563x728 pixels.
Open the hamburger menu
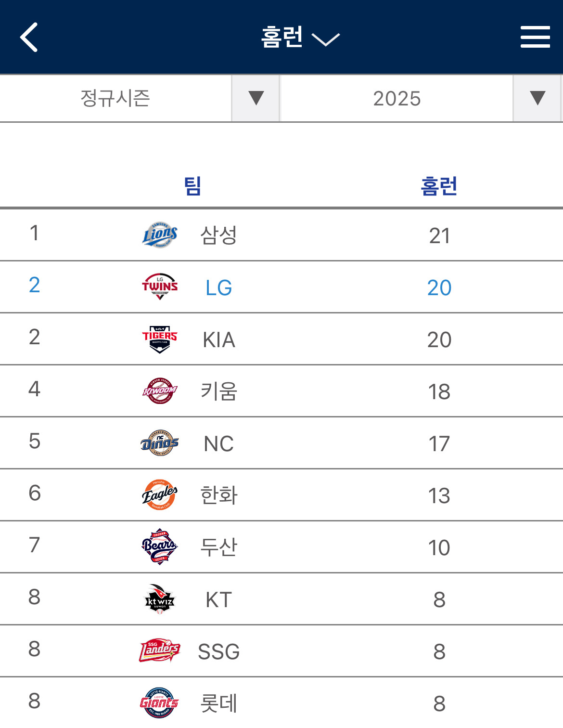coord(535,37)
